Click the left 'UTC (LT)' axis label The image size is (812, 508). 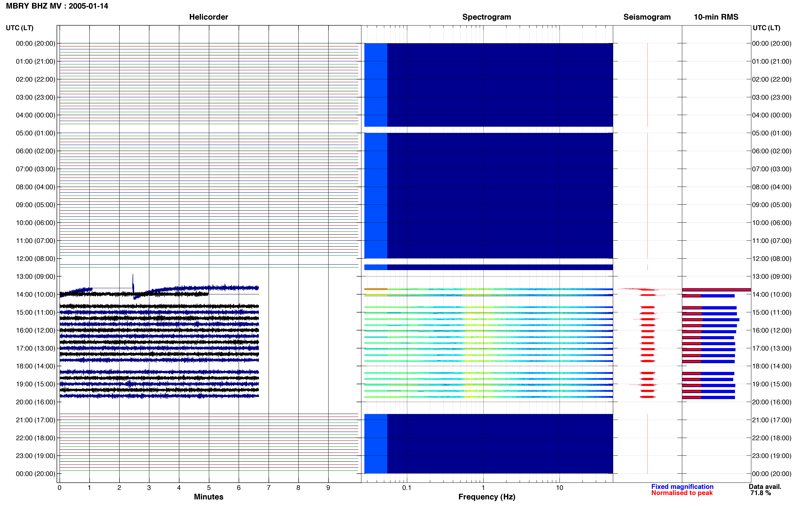[19, 28]
